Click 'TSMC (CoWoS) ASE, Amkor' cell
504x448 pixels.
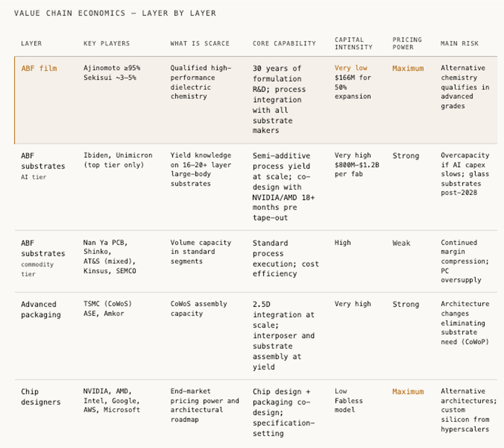point(108,308)
